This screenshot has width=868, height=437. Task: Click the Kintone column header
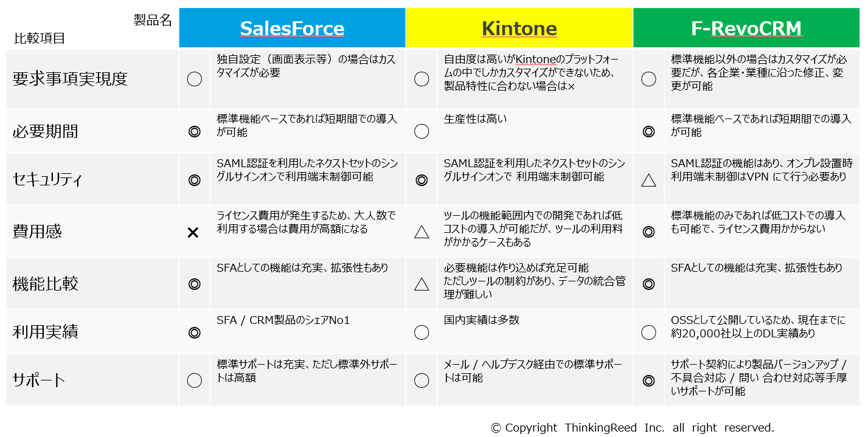click(x=519, y=28)
